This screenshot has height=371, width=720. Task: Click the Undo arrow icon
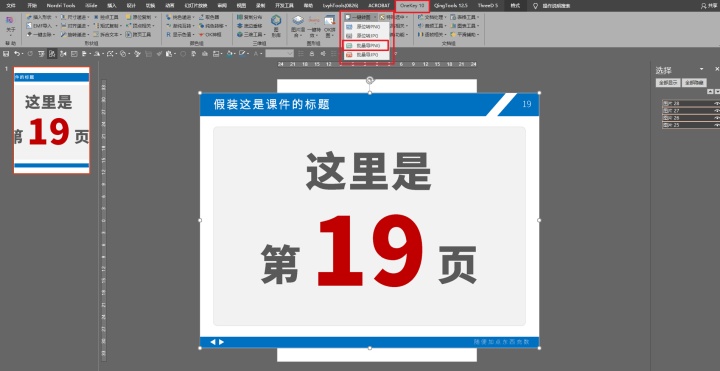click(17, 54)
